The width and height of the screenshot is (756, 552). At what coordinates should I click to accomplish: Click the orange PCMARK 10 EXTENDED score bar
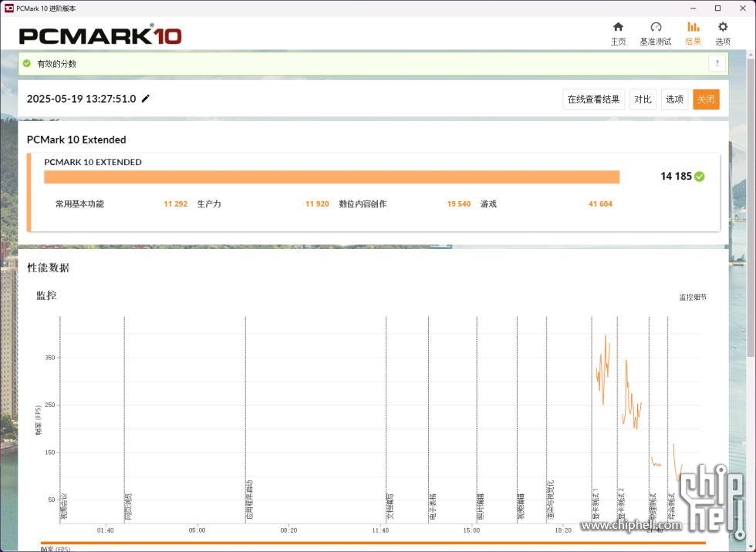(x=332, y=177)
